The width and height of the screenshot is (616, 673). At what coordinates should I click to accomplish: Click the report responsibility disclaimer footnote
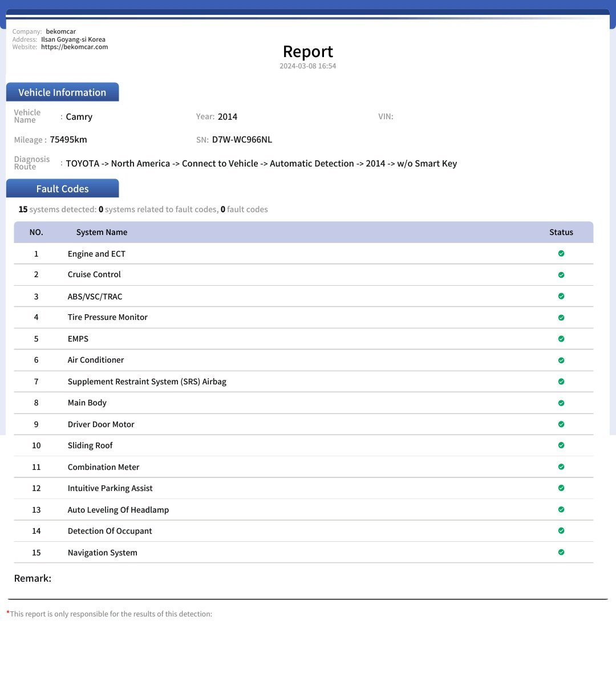click(110, 614)
